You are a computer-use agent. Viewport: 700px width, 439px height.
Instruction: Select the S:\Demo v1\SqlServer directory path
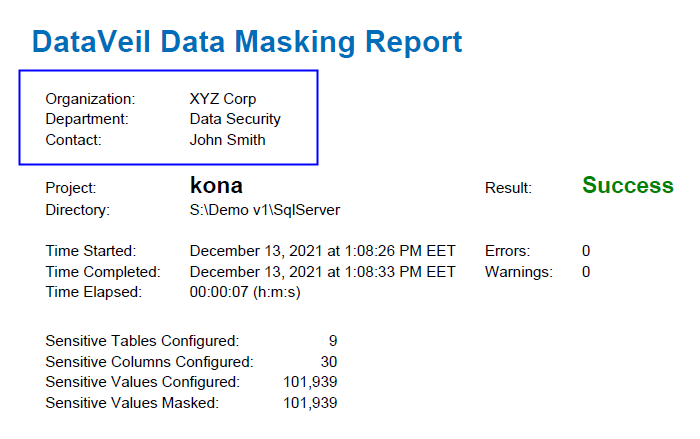click(265, 210)
